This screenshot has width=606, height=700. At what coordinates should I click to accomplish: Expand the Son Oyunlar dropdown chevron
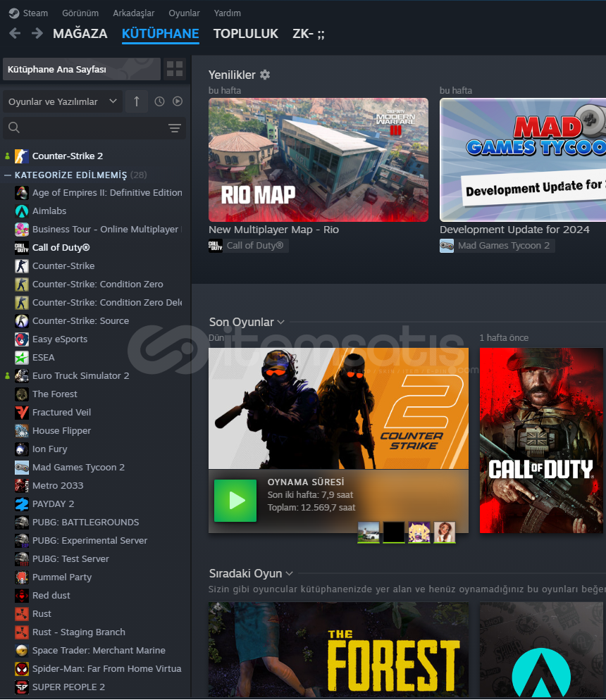[x=281, y=323]
